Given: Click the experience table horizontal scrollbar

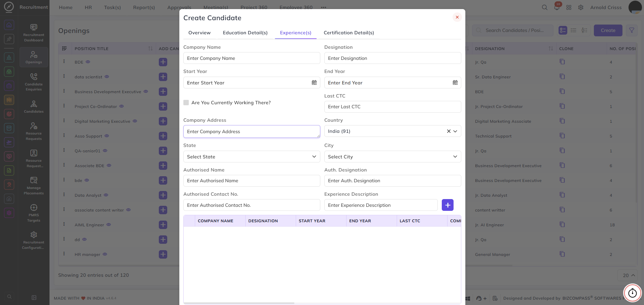Looking at the screenshot, I should coord(239,303).
